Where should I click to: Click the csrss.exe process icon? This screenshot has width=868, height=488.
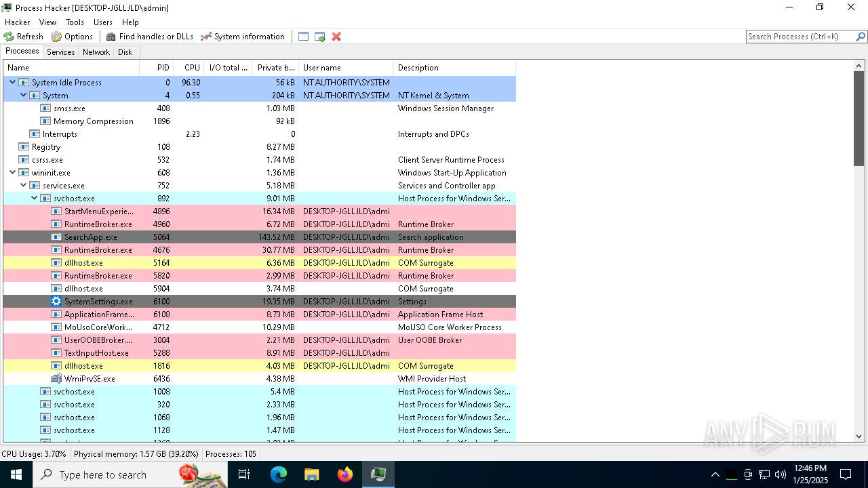coord(24,160)
